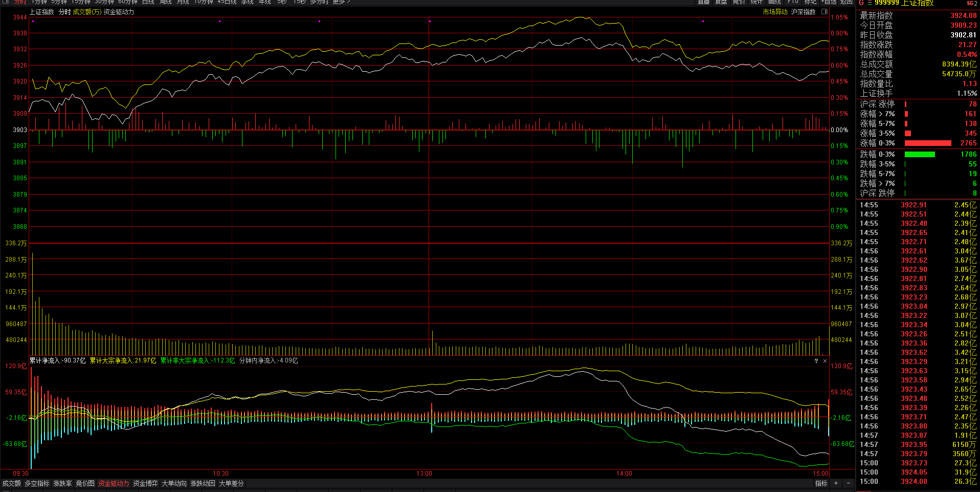Switch to the 大单差分 indicator tab
This screenshot has width=980, height=492.
[232, 483]
